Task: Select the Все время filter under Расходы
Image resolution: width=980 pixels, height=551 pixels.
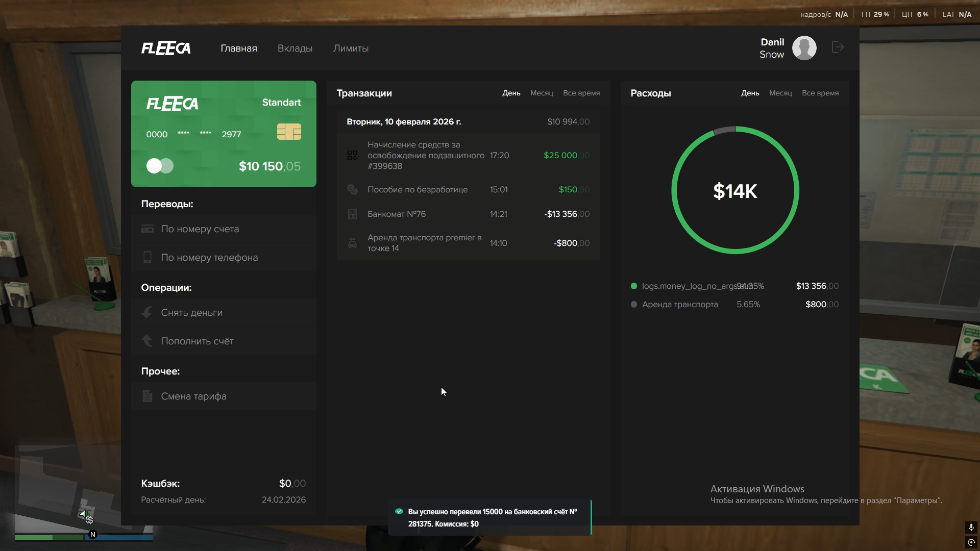Action: point(820,93)
